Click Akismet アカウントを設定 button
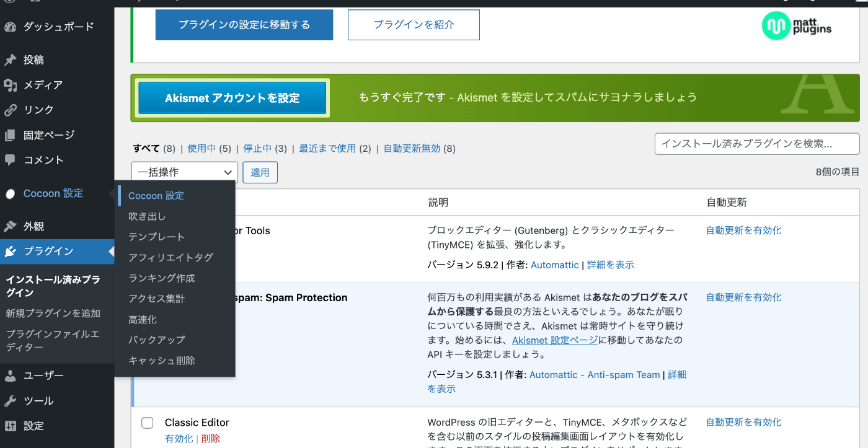The image size is (868, 448). coord(232,98)
